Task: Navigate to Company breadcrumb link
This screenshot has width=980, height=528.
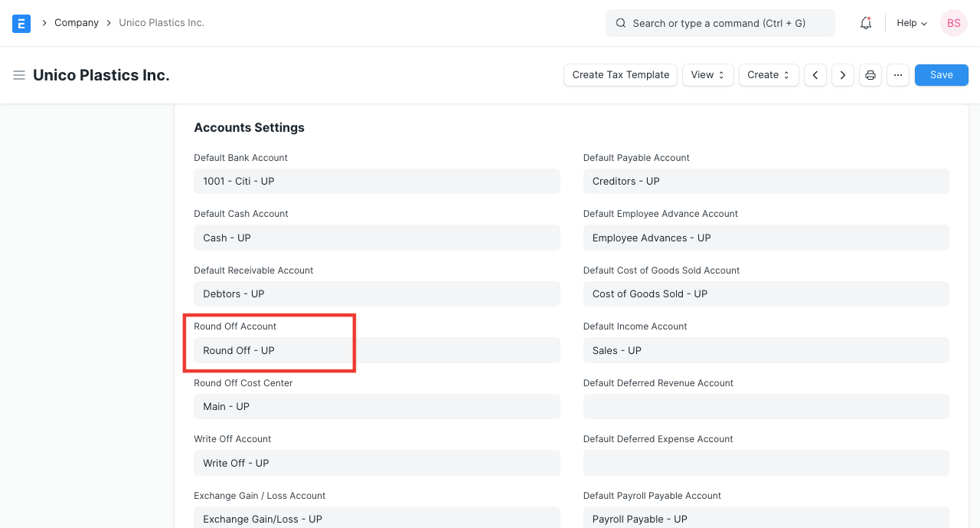Action: tap(77, 23)
